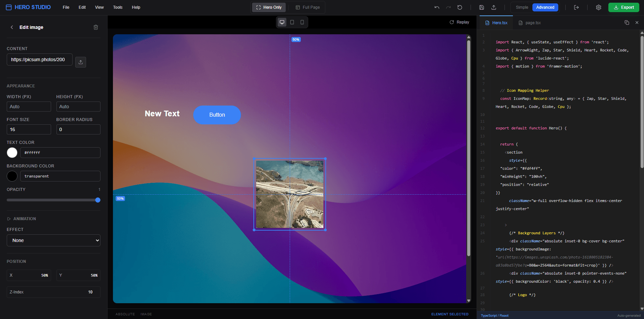The width and height of the screenshot is (644, 319).
Task: Click upload icon next to image URL
Action: click(x=81, y=62)
